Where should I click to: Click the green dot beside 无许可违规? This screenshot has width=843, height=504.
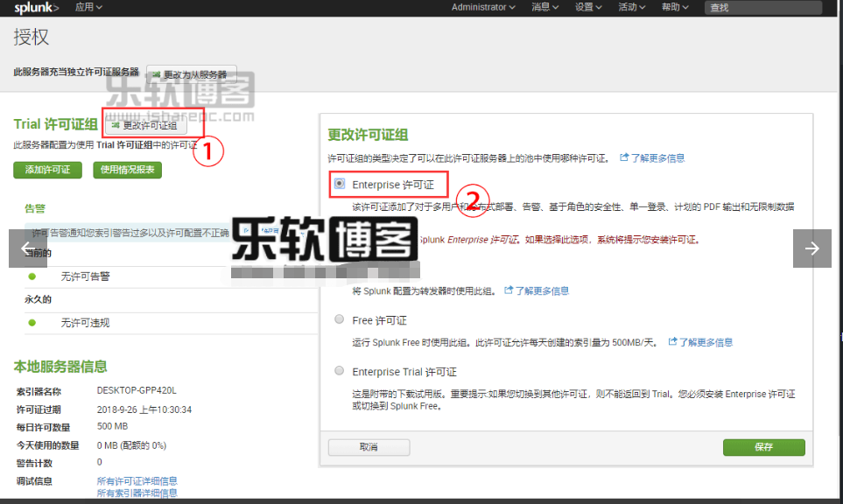[32, 322]
